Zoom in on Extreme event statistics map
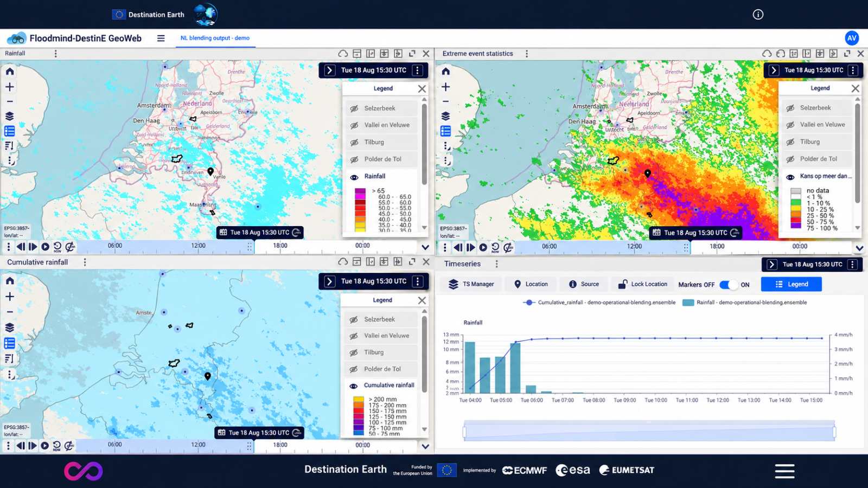Viewport: 868px width, 488px height. point(446,87)
